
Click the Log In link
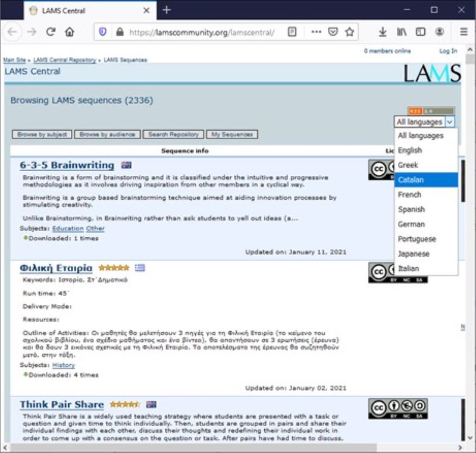(448, 51)
